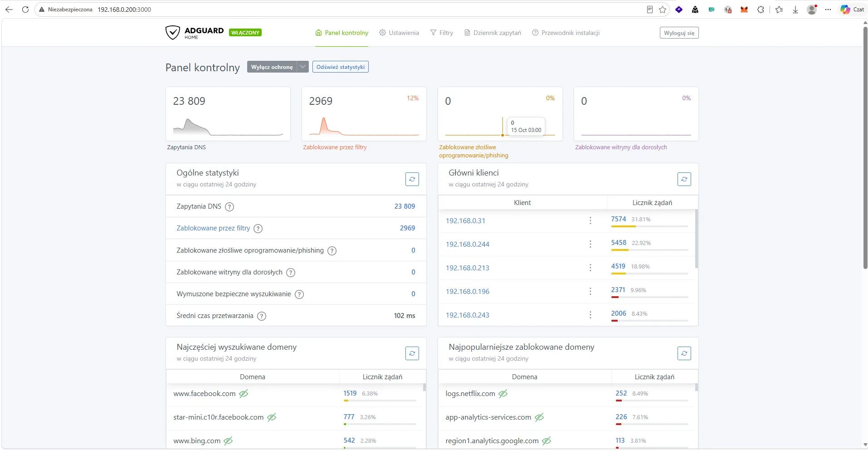Refresh the Główni klienci panel

coord(684,179)
